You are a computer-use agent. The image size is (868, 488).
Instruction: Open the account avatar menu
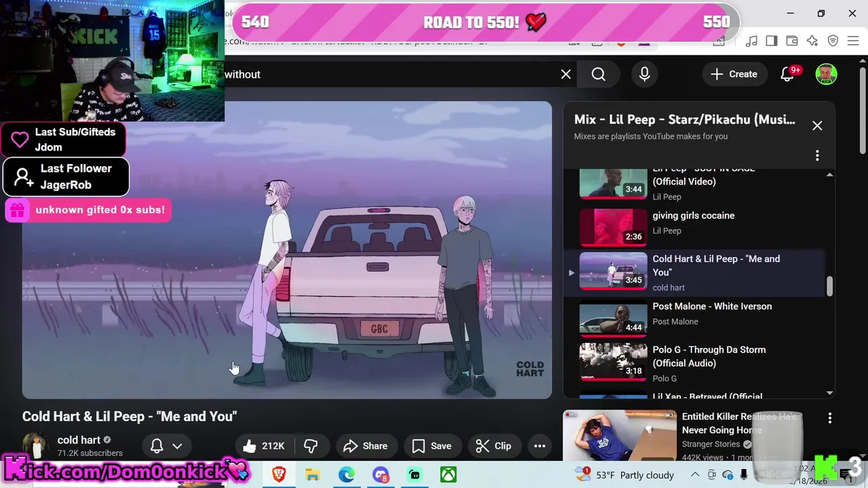coord(826,75)
